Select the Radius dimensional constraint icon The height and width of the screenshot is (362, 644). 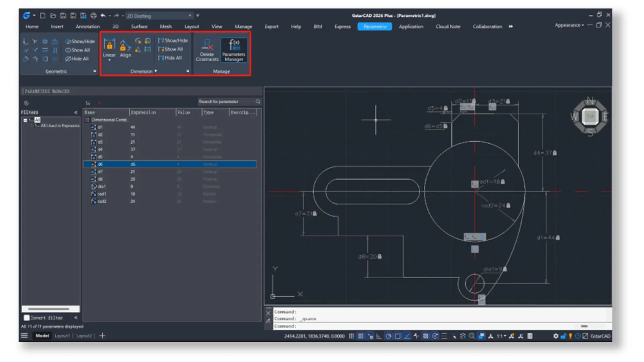(x=138, y=41)
